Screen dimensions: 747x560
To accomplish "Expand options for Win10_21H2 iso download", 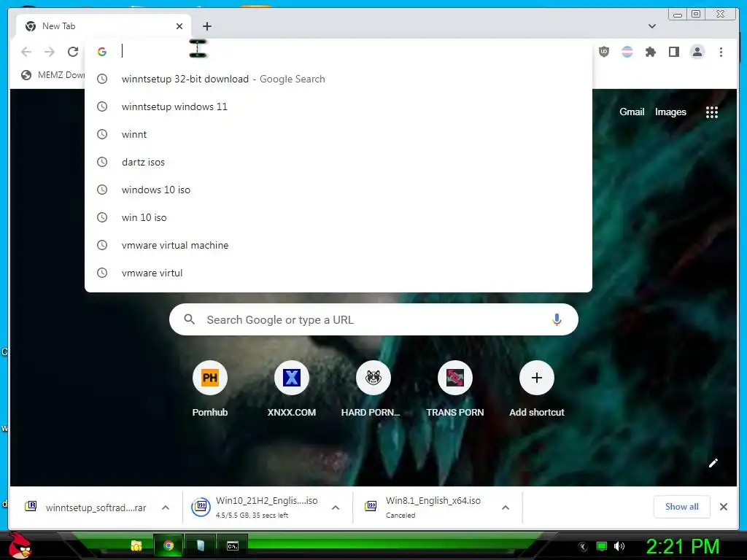I will [x=336, y=507].
